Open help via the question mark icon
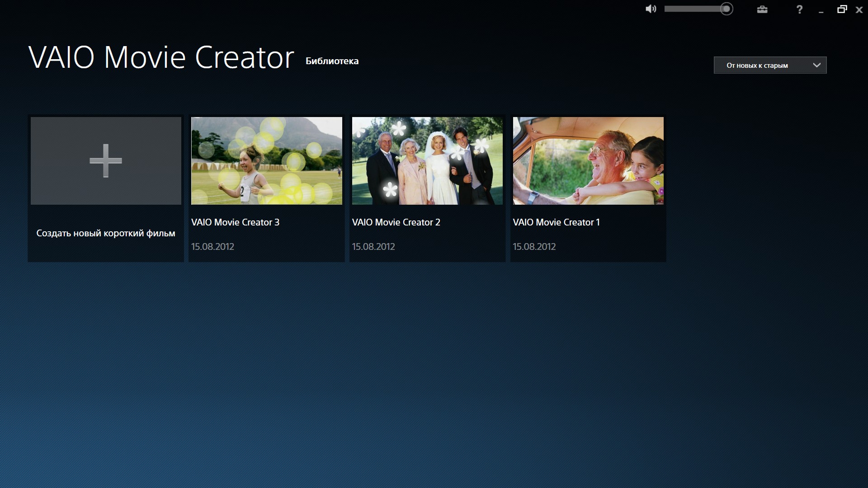 pyautogui.click(x=799, y=9)
